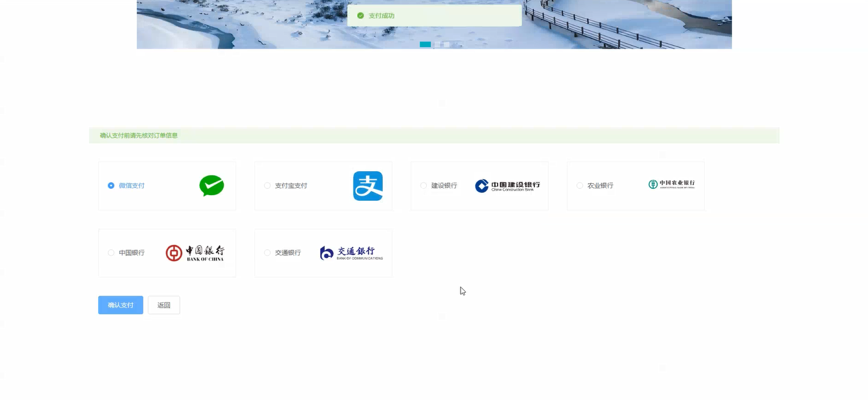
Task: Click the Alipay blue logo
Action: [368, 186]
